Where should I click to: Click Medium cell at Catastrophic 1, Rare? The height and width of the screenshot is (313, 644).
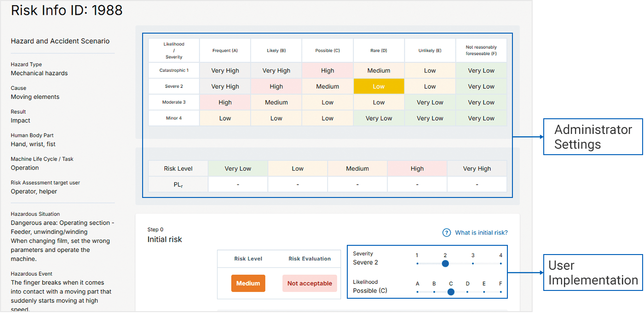pyautogui.click(x=379, y=70)
